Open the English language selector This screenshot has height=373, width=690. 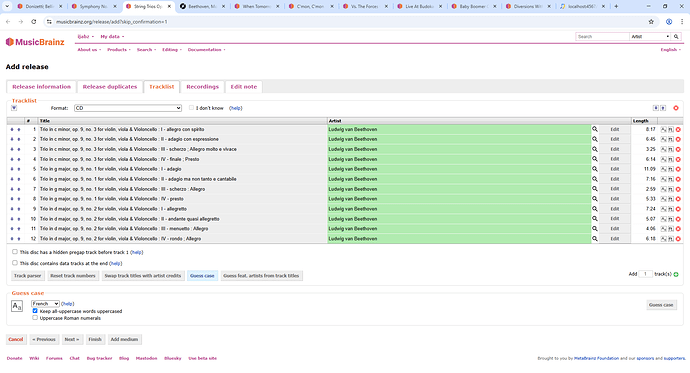[x=670, y=50]
